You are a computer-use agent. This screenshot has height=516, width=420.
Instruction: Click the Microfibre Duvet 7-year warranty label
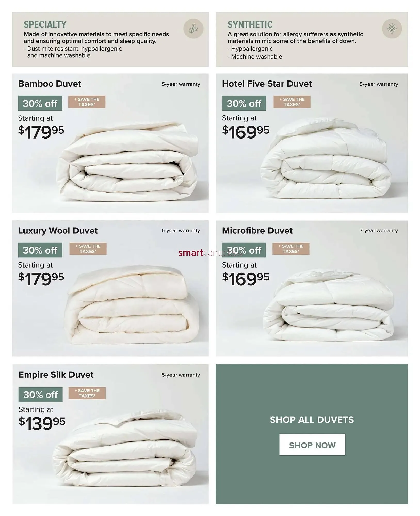379,231
